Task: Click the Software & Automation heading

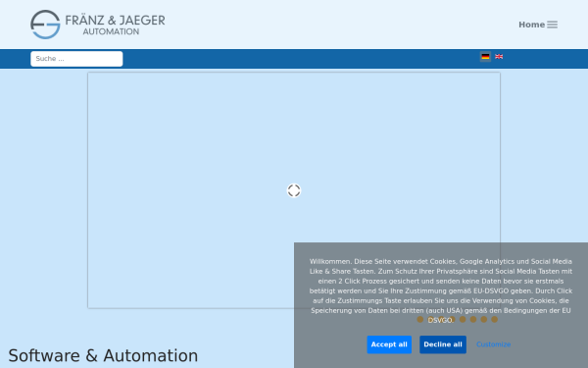Action: (103, 355)
